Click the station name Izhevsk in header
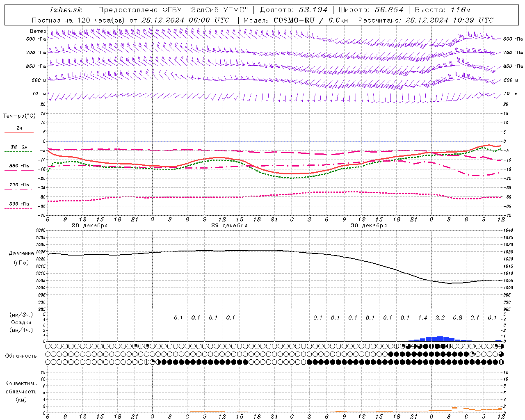525x420 pixels. click(x=66, y=10)
